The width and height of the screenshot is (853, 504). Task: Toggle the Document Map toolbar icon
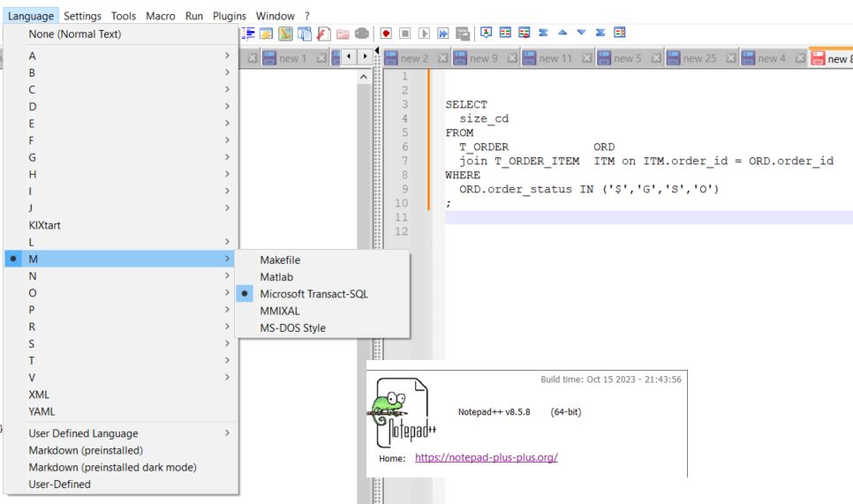click(285, 34)
